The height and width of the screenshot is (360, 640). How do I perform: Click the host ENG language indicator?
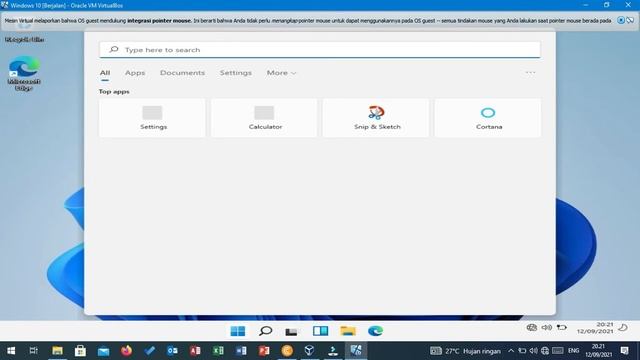pyautogui.click(x=573, y=351)
